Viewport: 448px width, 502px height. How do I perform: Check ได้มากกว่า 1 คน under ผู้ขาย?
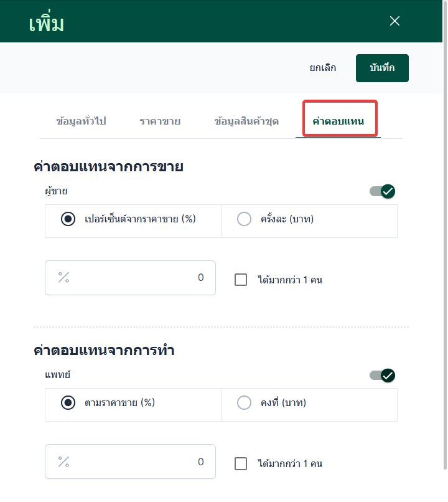[x=241, y=280]
